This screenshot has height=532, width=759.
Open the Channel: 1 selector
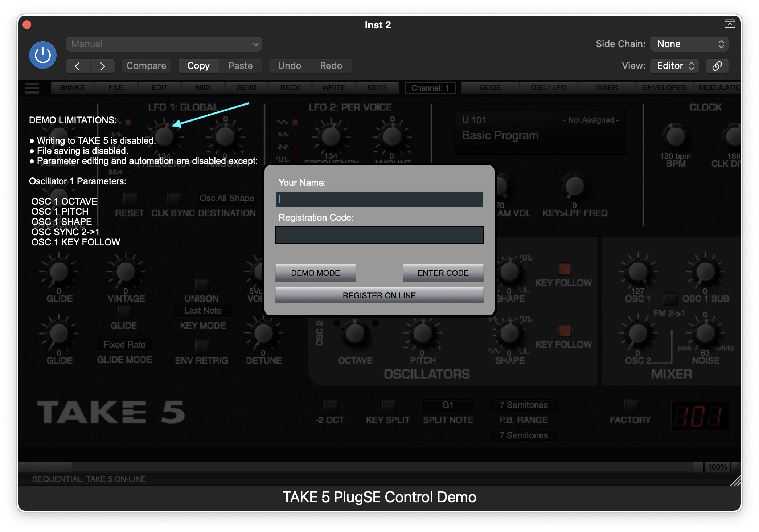[x=430, y=88]
